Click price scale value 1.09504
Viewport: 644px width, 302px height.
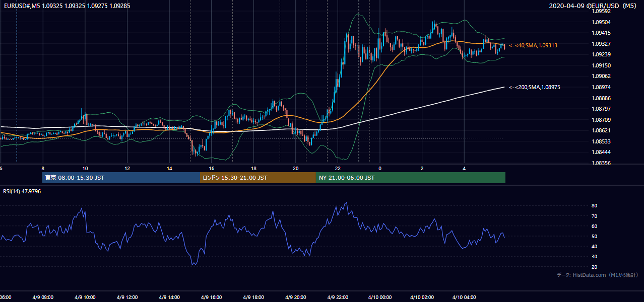coord(602,22)
